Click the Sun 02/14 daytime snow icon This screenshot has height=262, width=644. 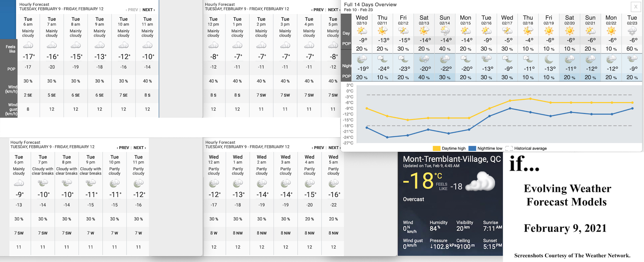click(x=445, y=31)
